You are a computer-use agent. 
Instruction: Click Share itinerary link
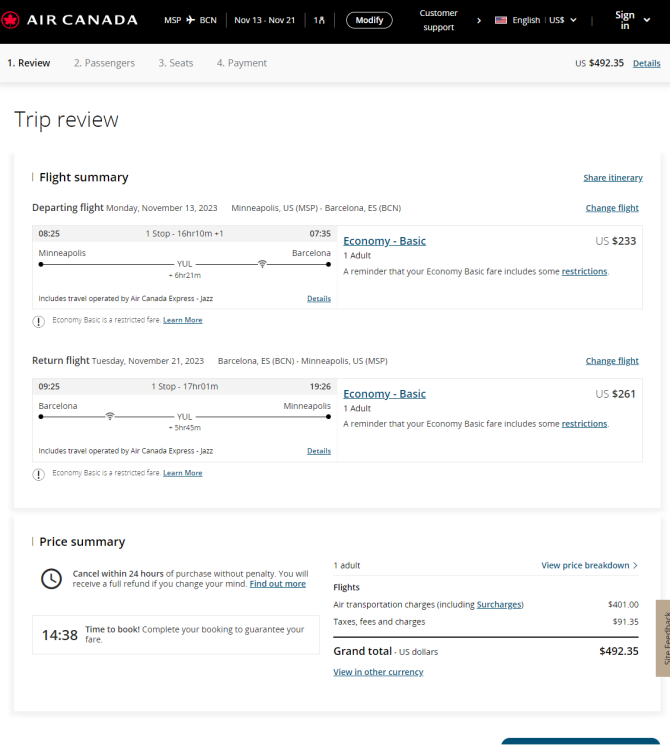[613, 178]
